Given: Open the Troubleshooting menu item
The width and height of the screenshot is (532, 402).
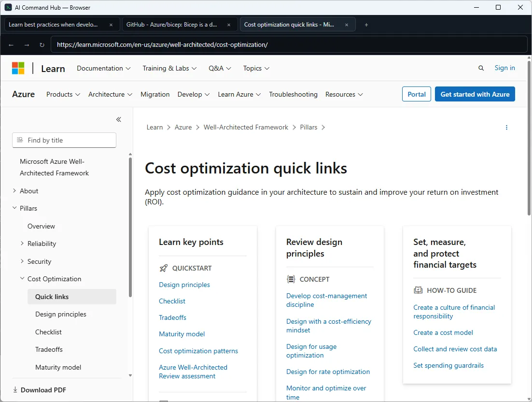Looking at the screenshot, I should click(293, 94).
